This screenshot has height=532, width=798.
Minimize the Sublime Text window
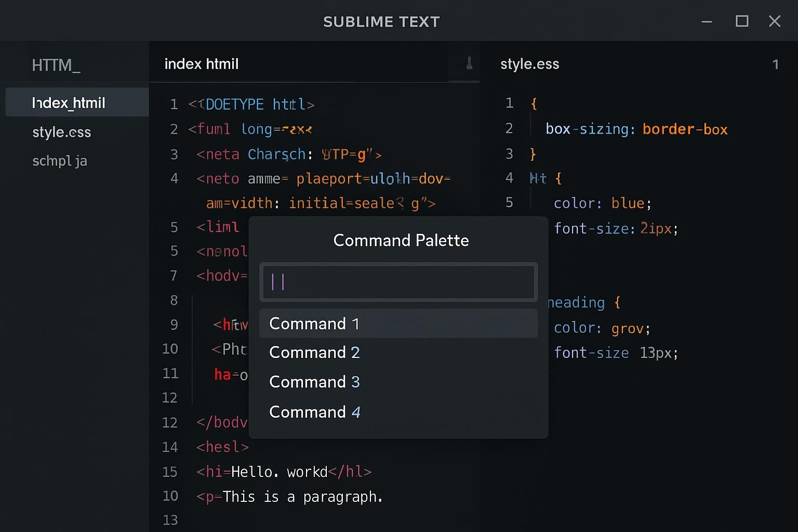pos(707,22)
